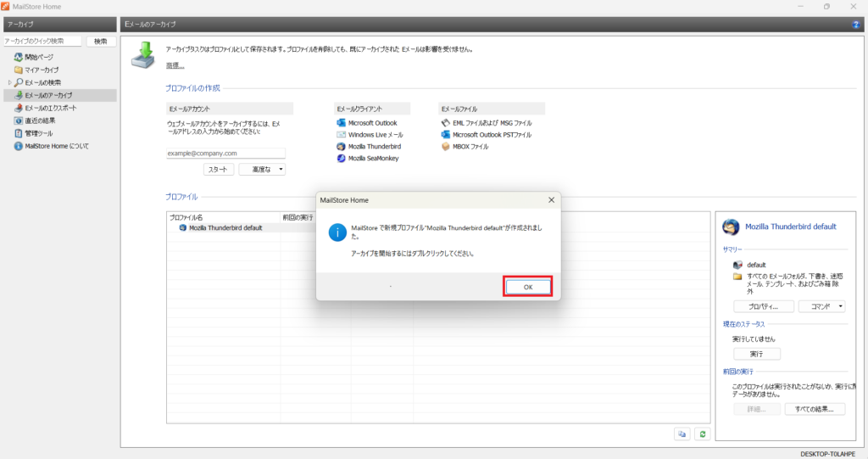This screenshot has width=868, height=459.
Task: Open マイアーカイブ in the sidebar
Action: point(42,70)
